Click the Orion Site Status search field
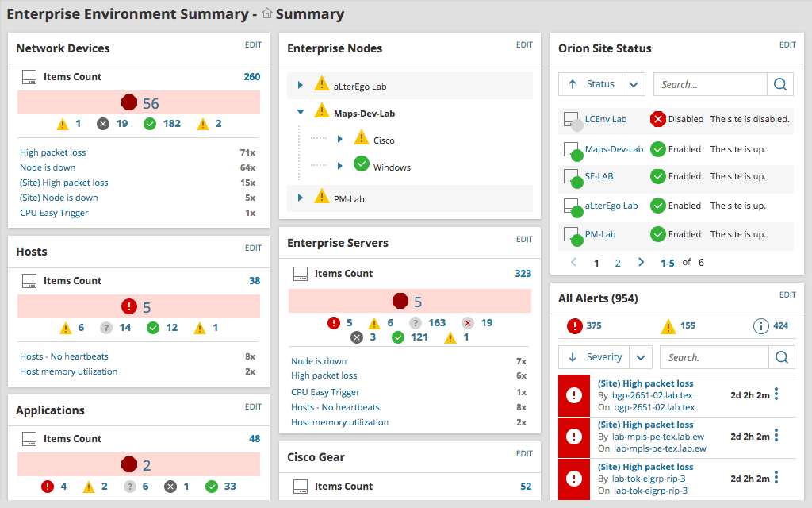 click(710, 84)
